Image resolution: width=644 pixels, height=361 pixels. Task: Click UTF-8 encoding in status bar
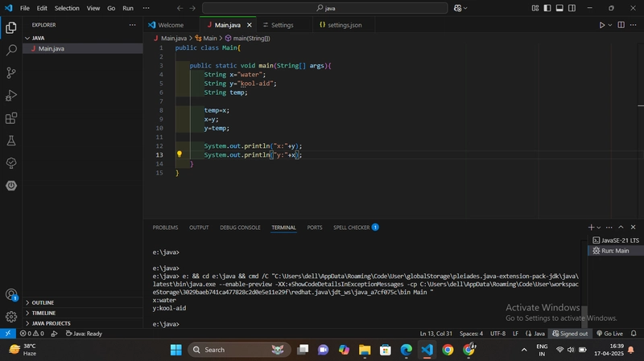point(497,334)
